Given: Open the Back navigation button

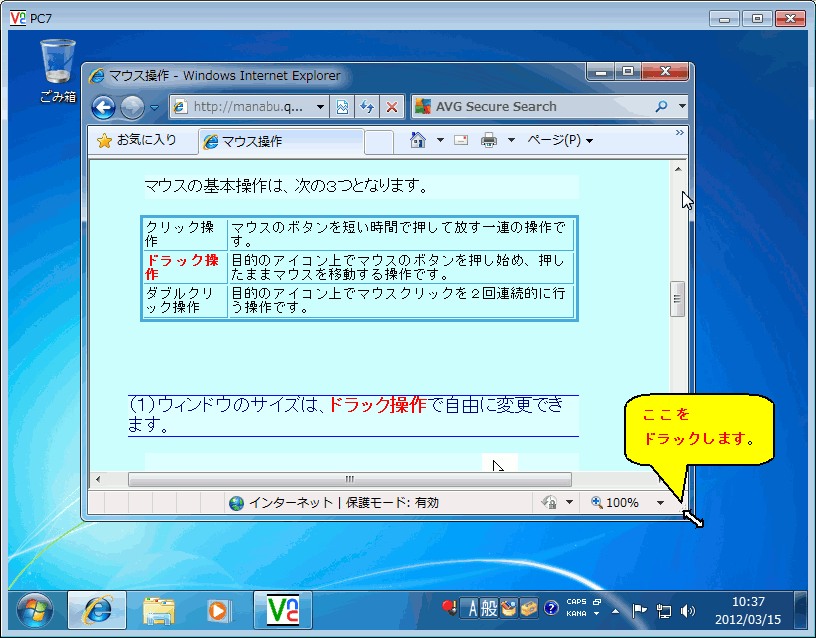Looking at the screenshot, I should point(103,107).
